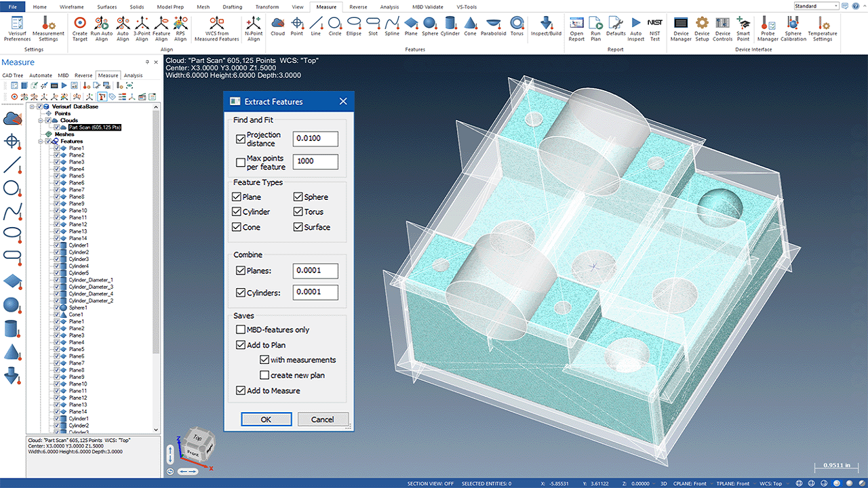Click the Projection distance value field
The image size is (868, 488).
point(315,139)
